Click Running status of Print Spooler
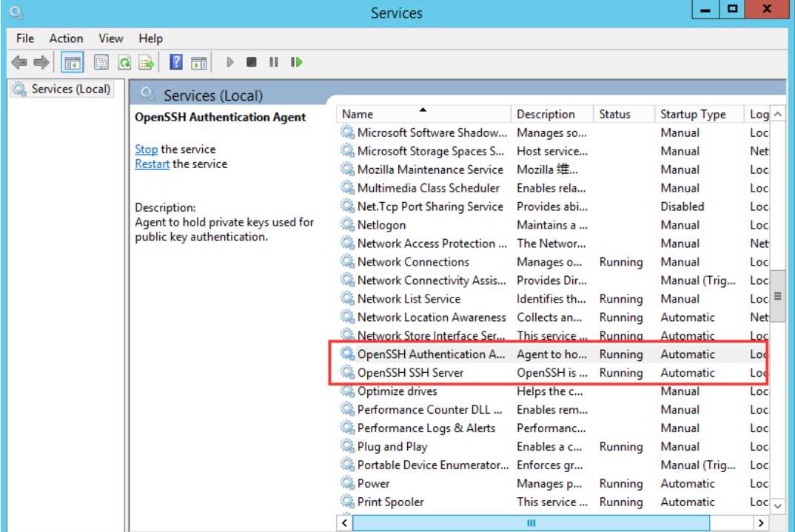This screenshot has width=795, height=532. point(620,502)
